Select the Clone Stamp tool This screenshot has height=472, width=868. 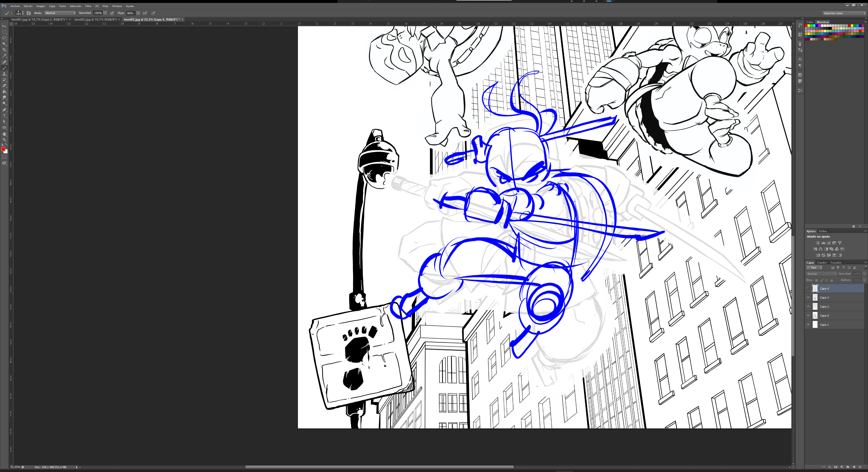(x=4, y=74)
